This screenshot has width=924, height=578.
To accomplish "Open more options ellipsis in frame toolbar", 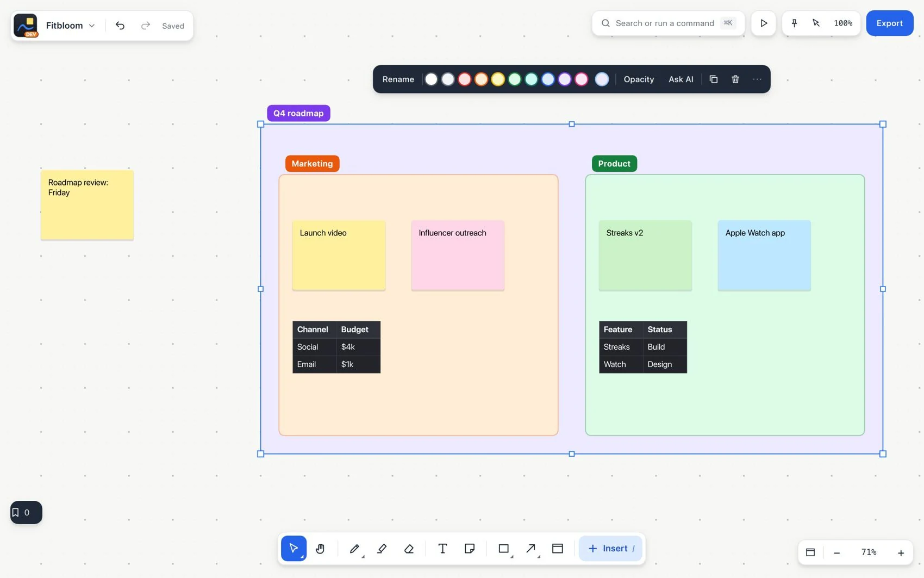I will click(x=757, y=79).
